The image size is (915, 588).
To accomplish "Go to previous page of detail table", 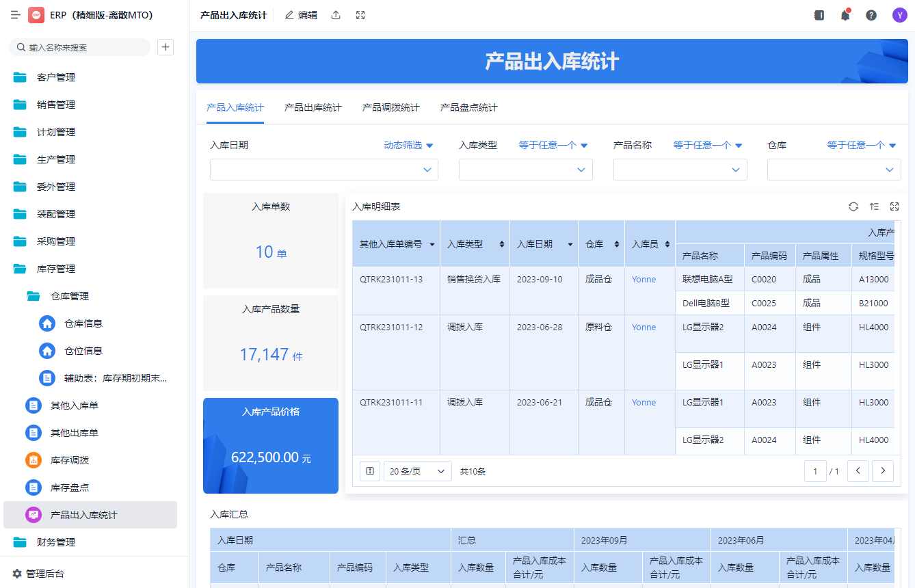I will coord(858,471).
